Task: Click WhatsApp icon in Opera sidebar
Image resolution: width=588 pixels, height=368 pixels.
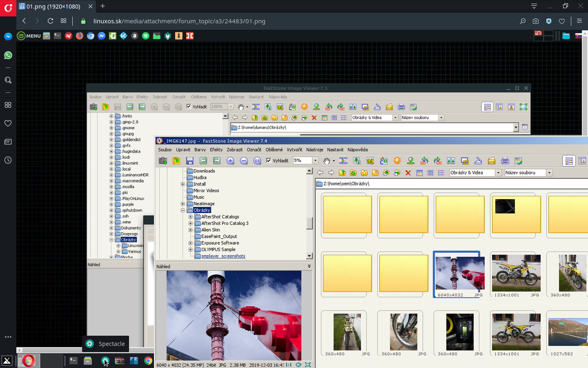Action: [x=8, y=55]
